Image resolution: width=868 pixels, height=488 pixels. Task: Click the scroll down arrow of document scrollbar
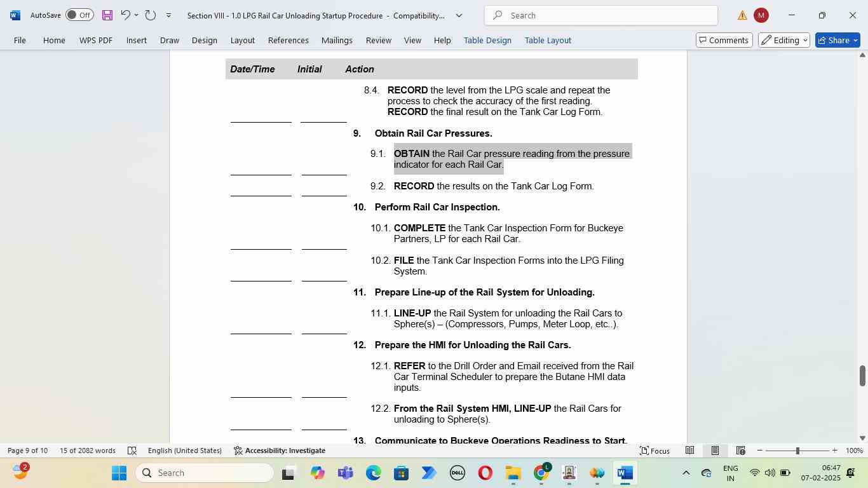[862, 438]
